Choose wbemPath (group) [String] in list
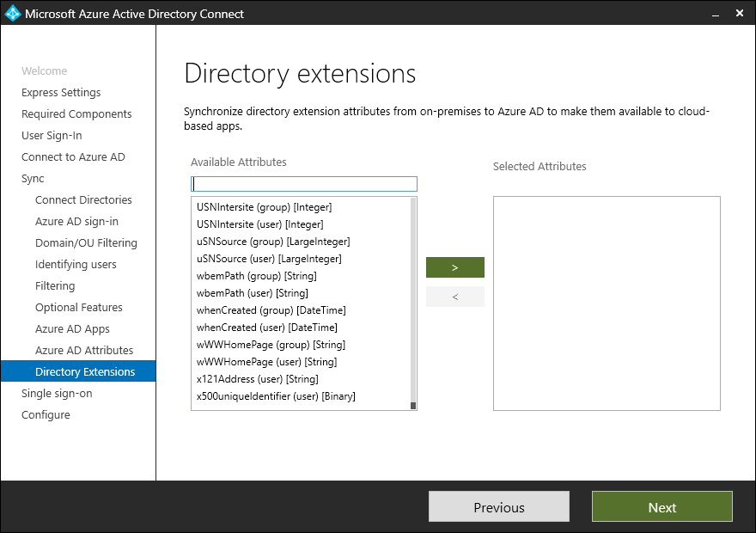The height and width of the screenshot is (533, 756). point(256,276)
